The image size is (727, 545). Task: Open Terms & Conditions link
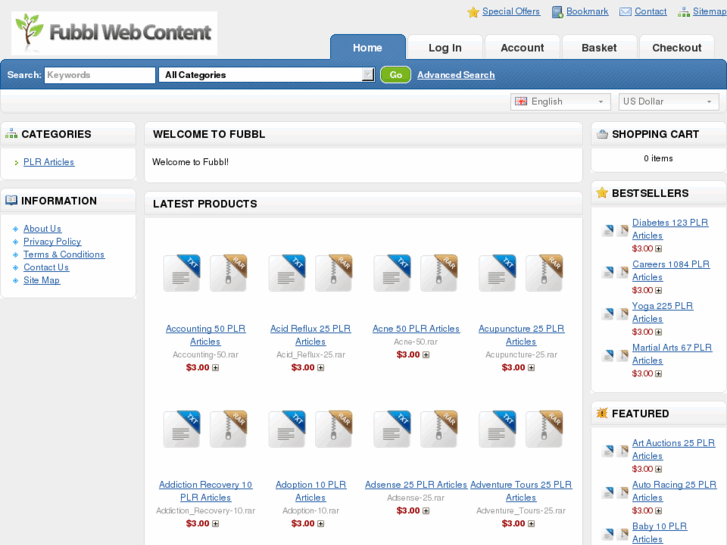point(64,255)
